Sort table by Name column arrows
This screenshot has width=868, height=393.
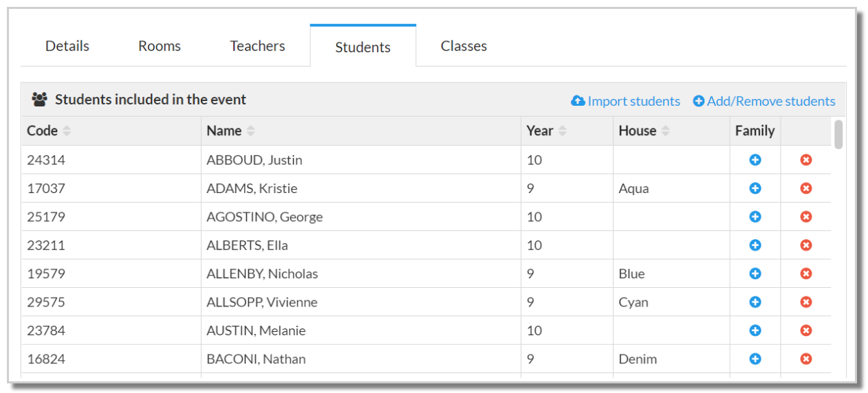(250, 131)
